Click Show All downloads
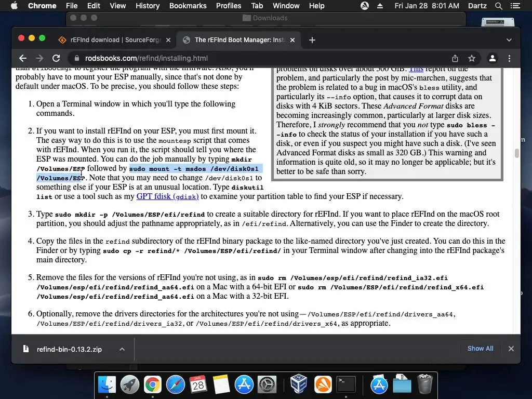532x399 pixels. click(x=480, y=349)
